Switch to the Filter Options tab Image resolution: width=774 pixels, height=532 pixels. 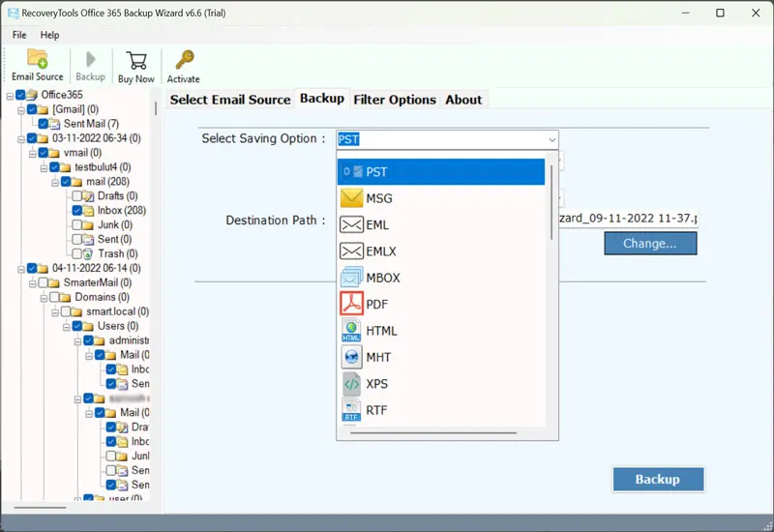pyautogui.click(x=395, y=100)
